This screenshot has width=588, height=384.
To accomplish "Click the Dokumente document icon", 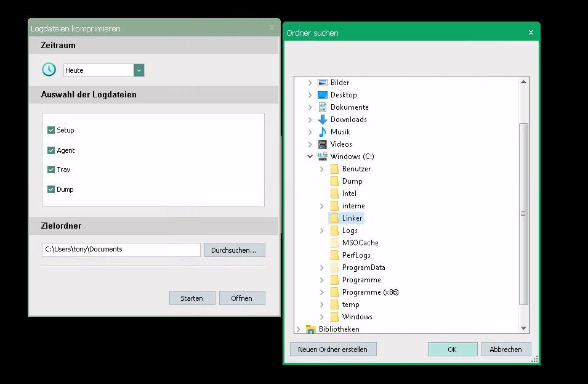I will [x=323, y=107].
